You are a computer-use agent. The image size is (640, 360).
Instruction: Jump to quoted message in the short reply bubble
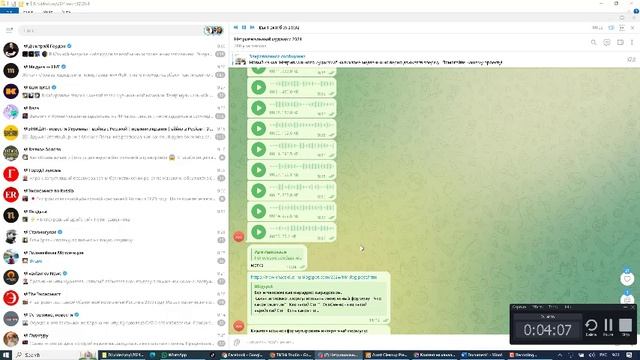278,255
